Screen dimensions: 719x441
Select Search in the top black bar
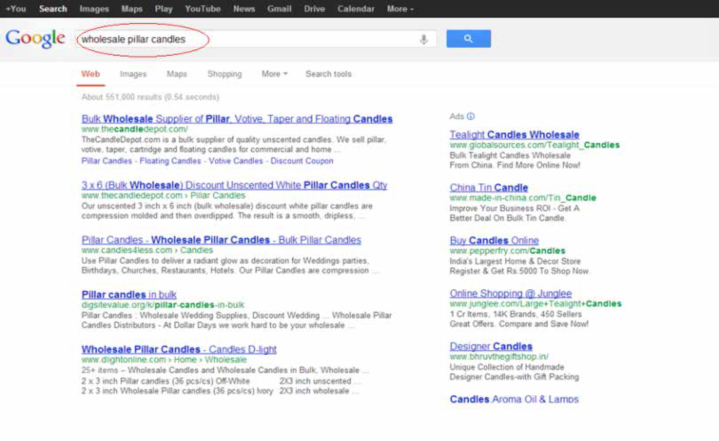[x=53, y=9]
